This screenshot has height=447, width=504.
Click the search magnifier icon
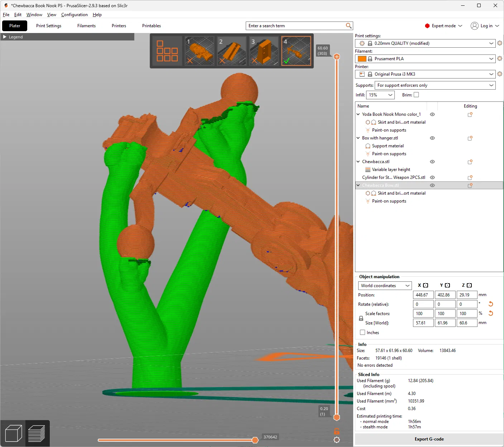pyautogui.click(x=349, y=25)
